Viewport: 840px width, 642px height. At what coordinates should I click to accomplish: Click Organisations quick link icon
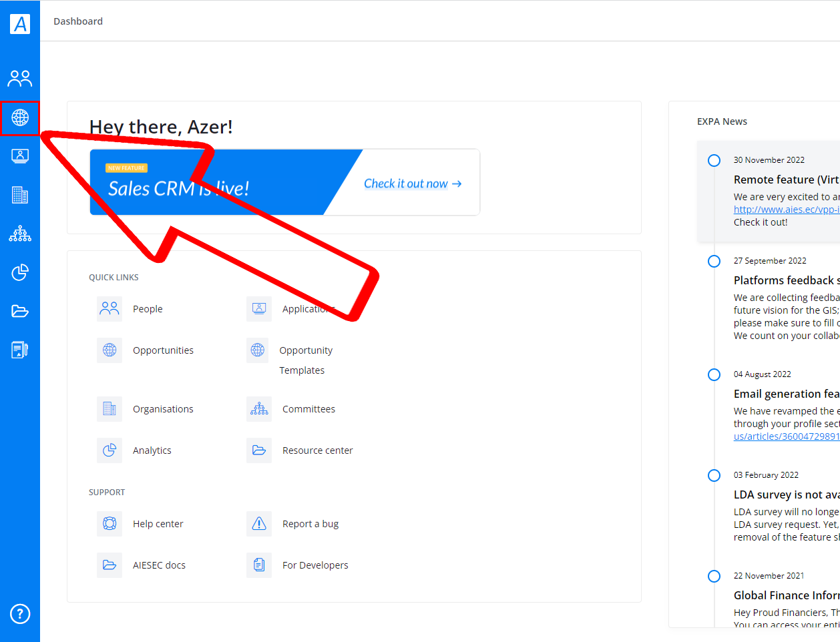click(x=110, y=409)
